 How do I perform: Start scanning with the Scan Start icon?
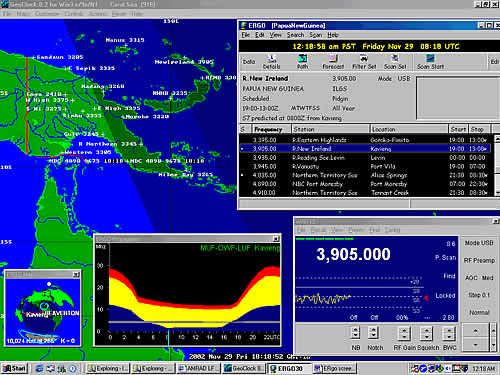click(x=430, y=62)
